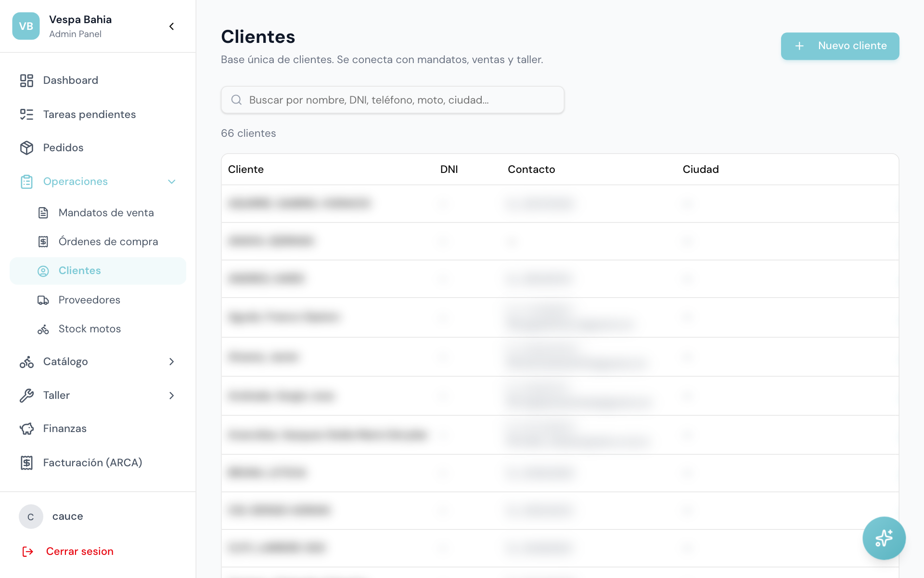Open Finanzas section

[98, 429]
